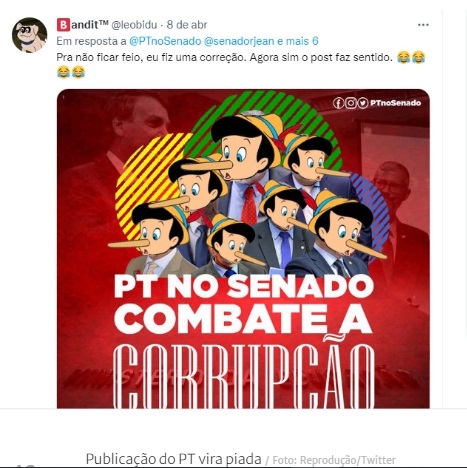
Task: Click the tweet text 'Pra não ficar feio'
Action: 99,58
